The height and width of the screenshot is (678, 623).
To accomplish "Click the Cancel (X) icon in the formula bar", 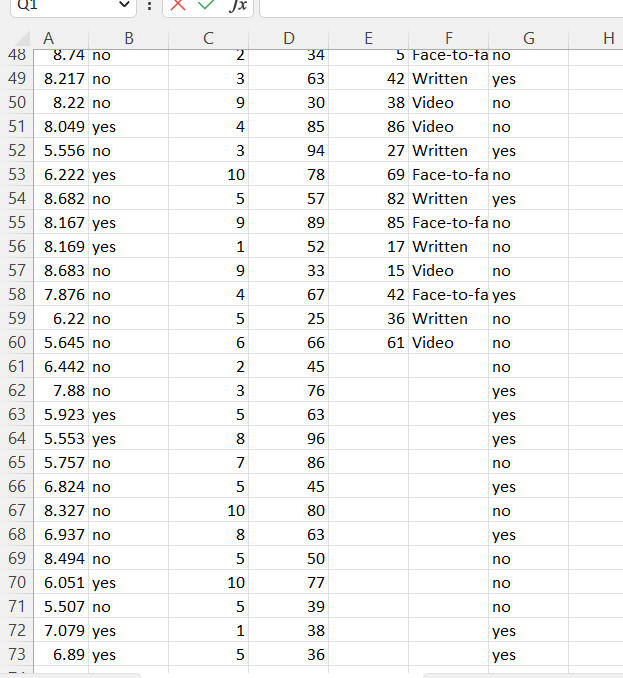I will pos(178,5).
